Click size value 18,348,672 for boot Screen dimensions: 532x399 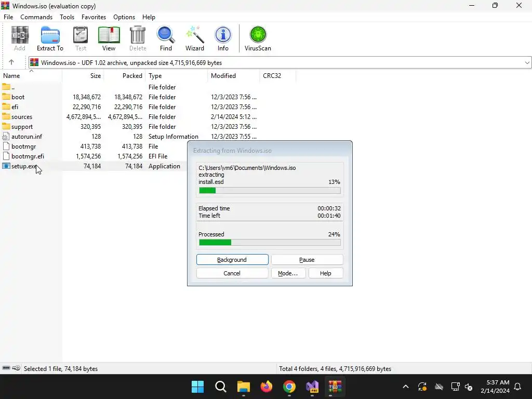(x=87, y=97)
